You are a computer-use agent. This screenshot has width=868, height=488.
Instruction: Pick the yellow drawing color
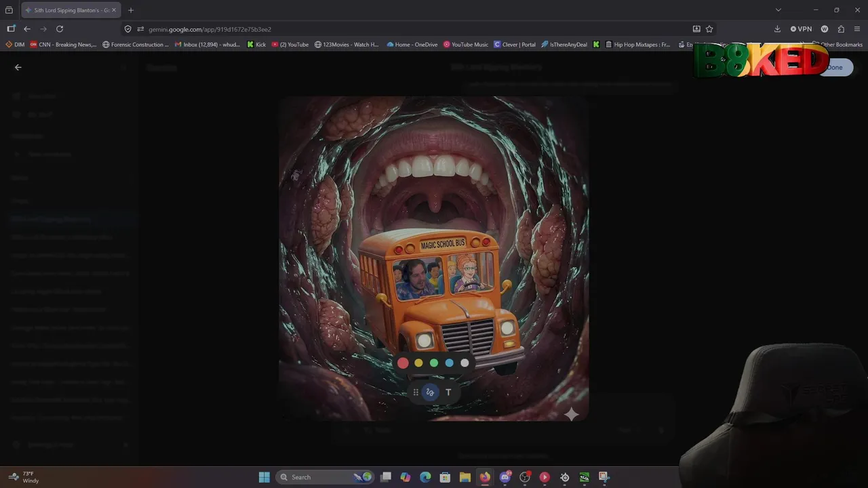coord(418,363)
